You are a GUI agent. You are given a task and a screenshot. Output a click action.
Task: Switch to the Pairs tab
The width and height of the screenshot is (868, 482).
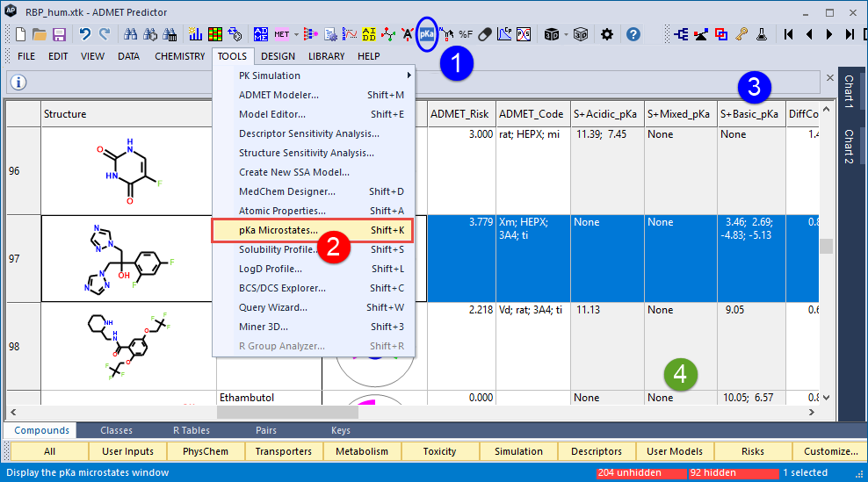[x=265, y=430]
